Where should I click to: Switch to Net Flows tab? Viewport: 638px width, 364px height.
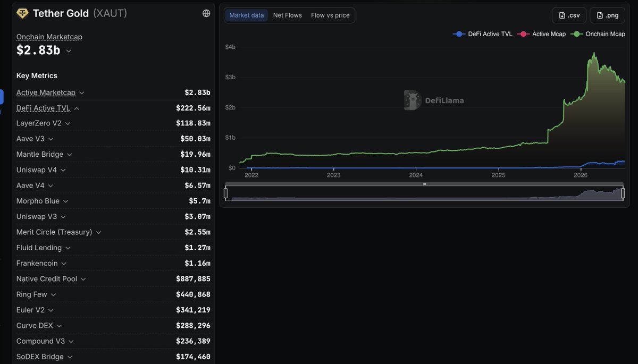pos(288,15)
